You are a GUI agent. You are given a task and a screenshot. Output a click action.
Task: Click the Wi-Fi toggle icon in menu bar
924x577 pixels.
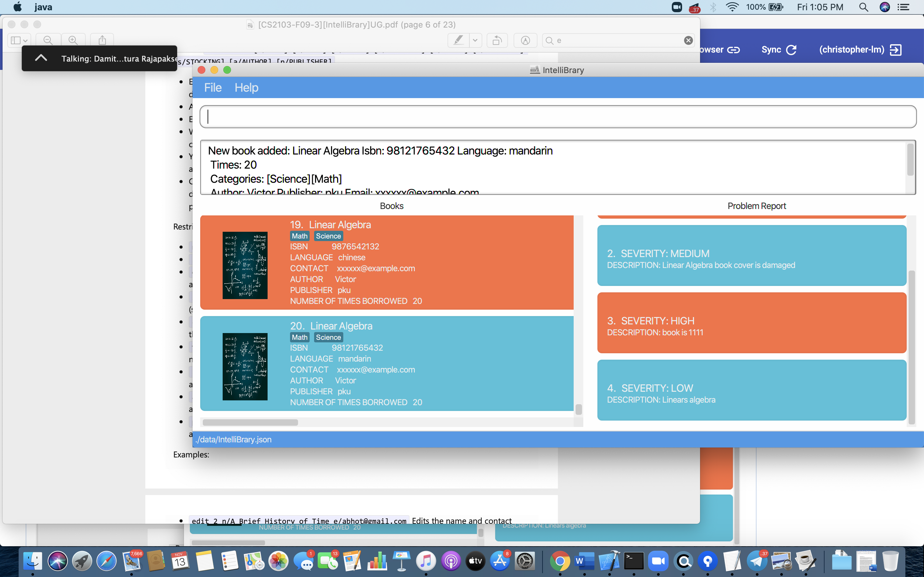click(x=732, y=7)
